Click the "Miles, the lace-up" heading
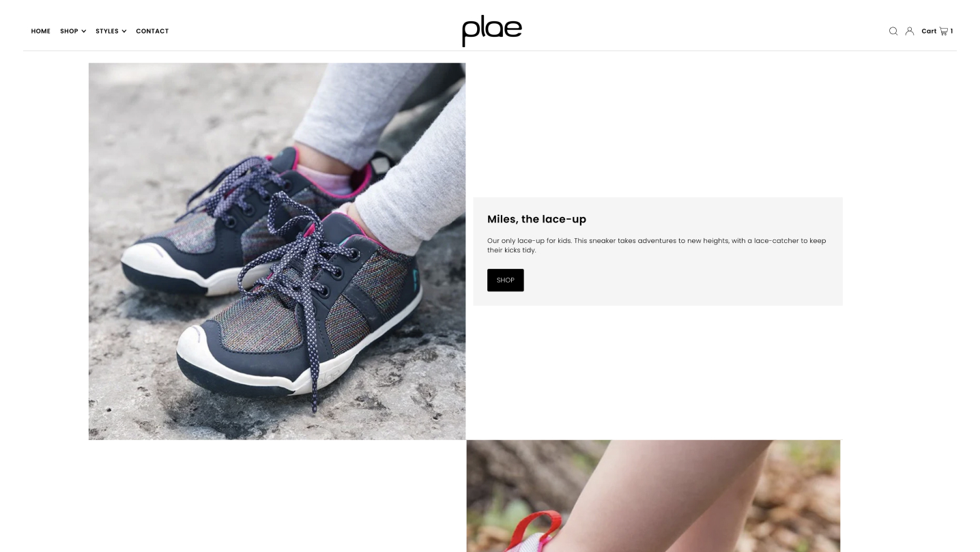Screen dimensions: 980x552 tap(536, 219)
